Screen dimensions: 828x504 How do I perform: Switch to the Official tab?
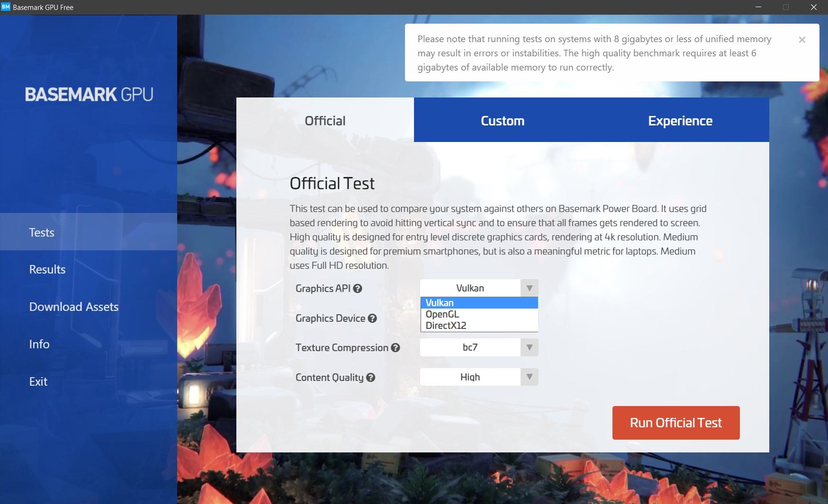[x=325, y=120]
